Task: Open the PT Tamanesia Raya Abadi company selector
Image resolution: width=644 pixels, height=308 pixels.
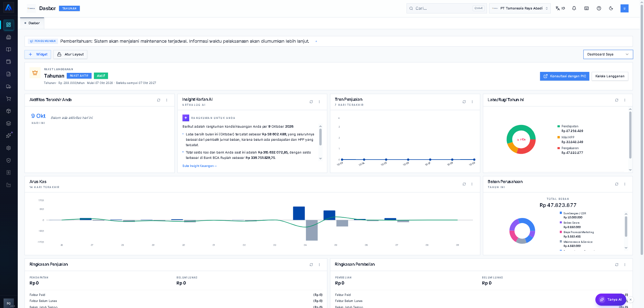Action: [520, 8]
